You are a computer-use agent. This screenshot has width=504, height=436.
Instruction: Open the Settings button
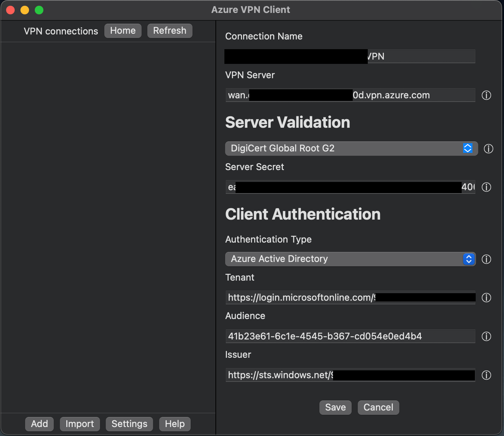tap(129, 424)
